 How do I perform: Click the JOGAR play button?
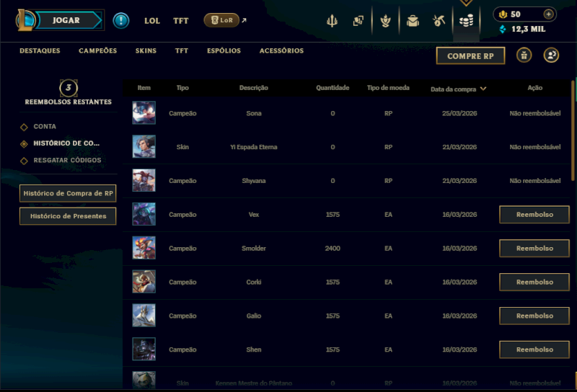coord(69,20)
